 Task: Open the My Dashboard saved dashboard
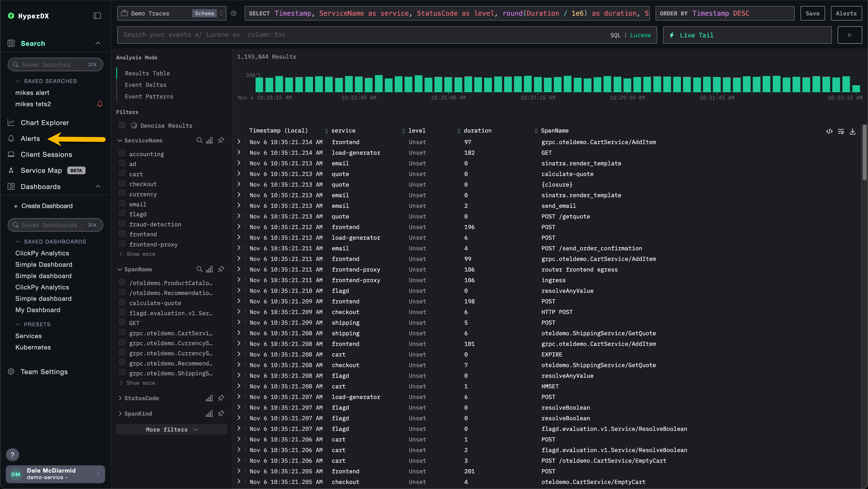38,310
